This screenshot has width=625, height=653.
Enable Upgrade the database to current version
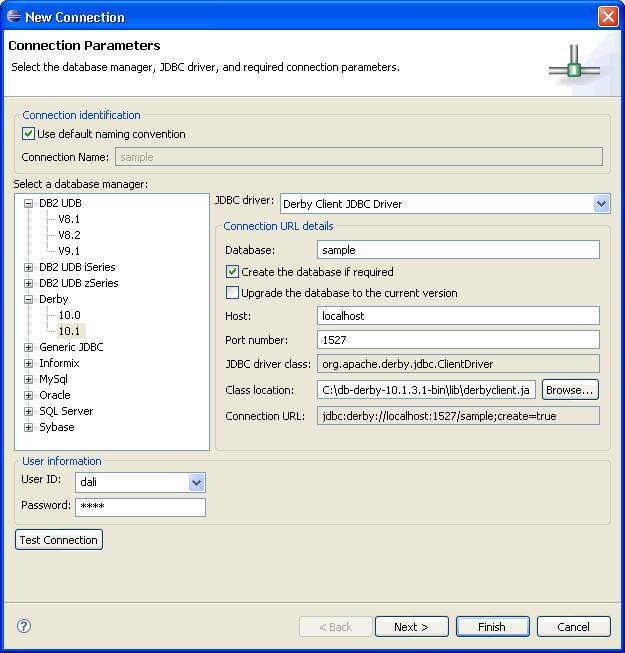[x=232, y=293]
